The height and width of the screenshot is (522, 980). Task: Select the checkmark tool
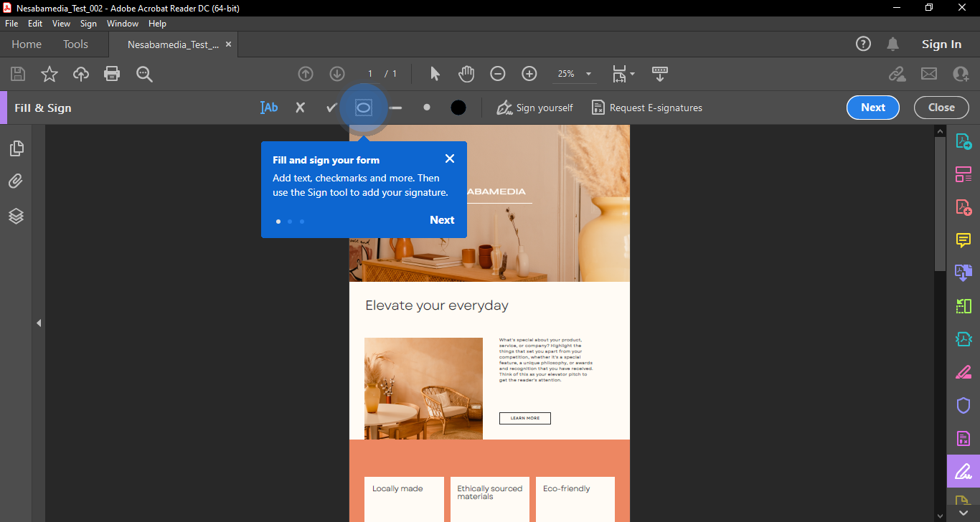click(x=331, y=108)
